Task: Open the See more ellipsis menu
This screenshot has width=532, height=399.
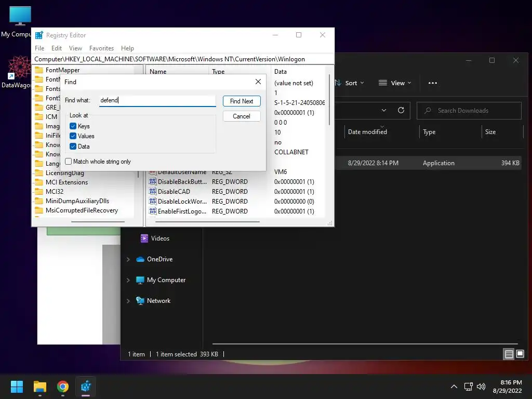Action: 433,83
